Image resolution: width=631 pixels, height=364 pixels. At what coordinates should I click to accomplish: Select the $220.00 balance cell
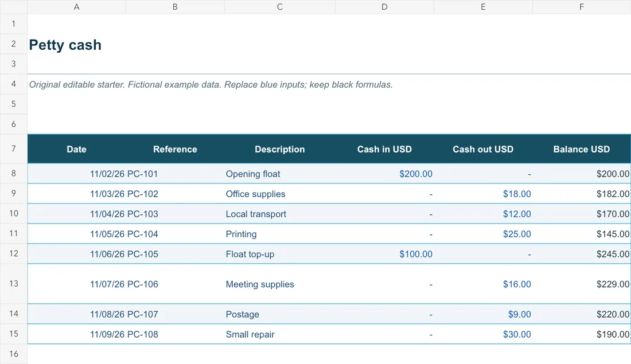(582, 314)
